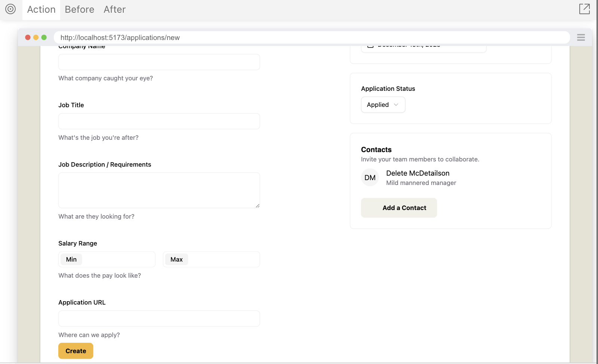The height and width of the screenshot is (364, 598).
Task: Open the browser hamburger menu icon
Action: point(581,37)
